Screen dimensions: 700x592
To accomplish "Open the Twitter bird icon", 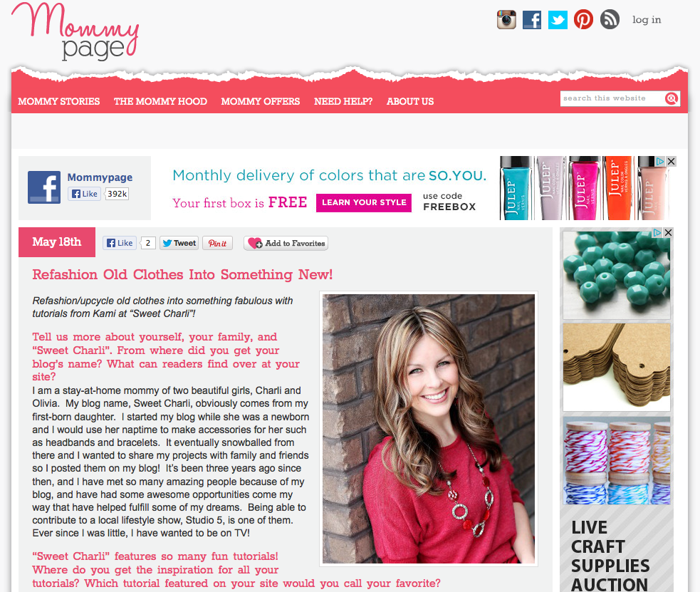I will click(558, 20).
